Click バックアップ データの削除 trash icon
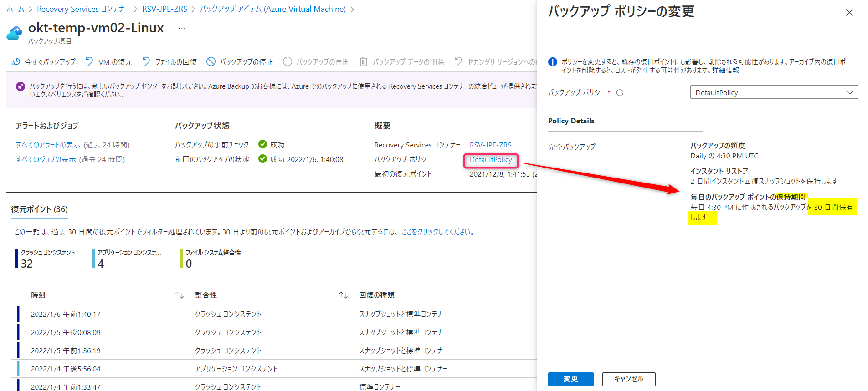868x391 pixels. coord(364,61)
